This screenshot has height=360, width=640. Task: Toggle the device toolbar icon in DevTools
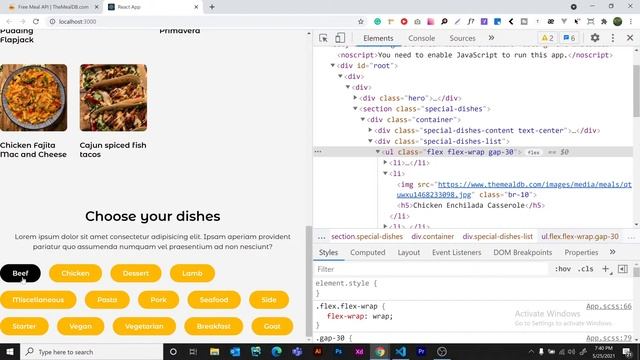[x=340, y=38]
